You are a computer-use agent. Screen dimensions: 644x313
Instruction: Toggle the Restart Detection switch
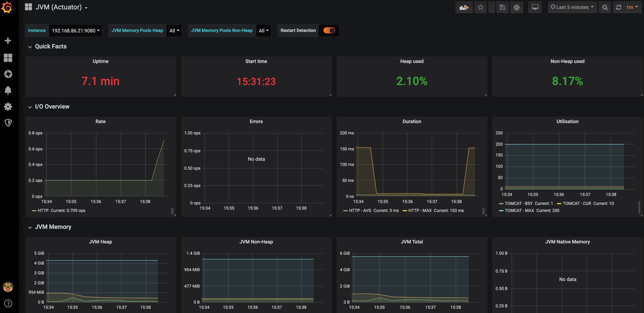point(329,31)
